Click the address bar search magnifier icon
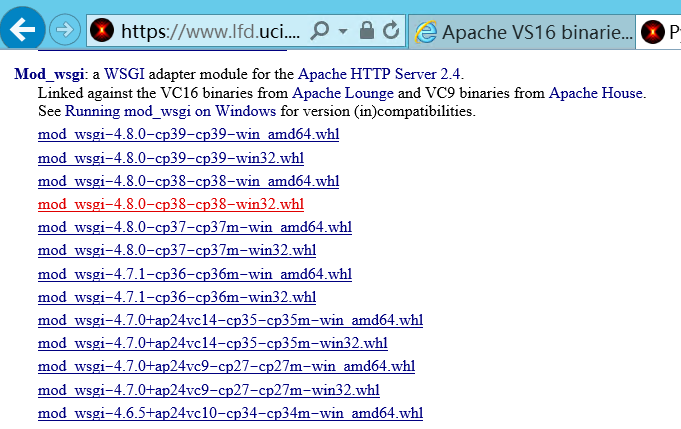The height and width of the screenshot is (429, 681). click(320, 30)
